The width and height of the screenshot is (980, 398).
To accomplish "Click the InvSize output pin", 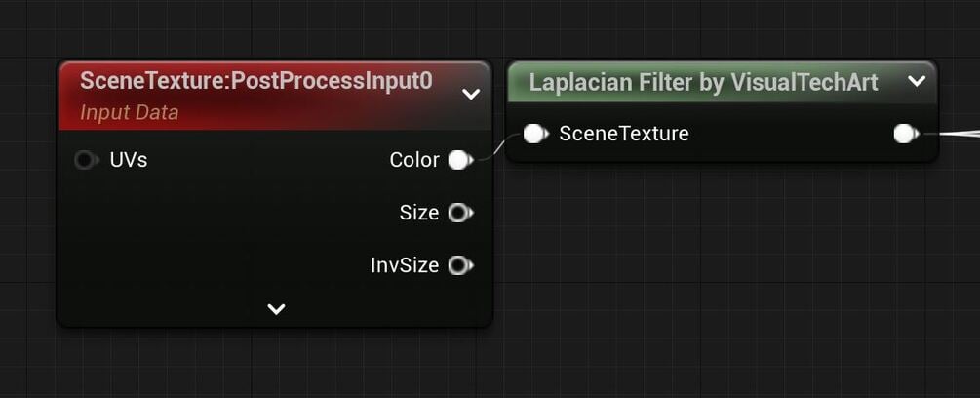I will click(x=459, y=265).
